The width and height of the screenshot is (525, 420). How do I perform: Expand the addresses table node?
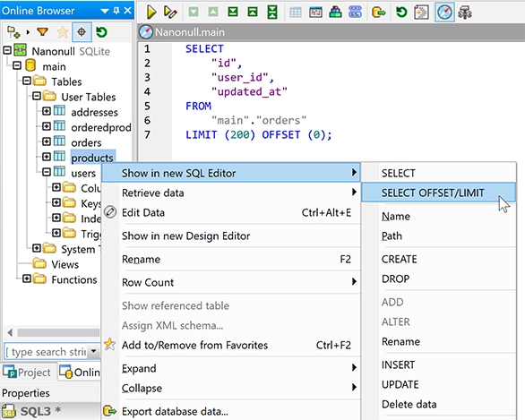[47, 111]
